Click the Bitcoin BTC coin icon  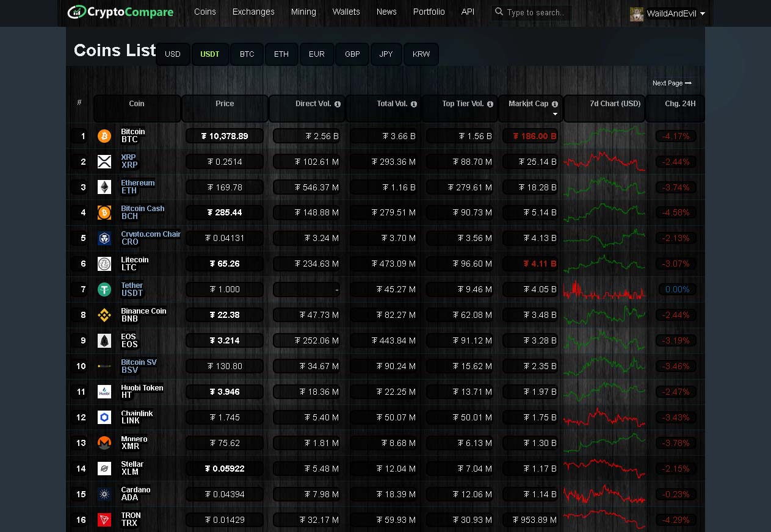(x=104, y=136)
